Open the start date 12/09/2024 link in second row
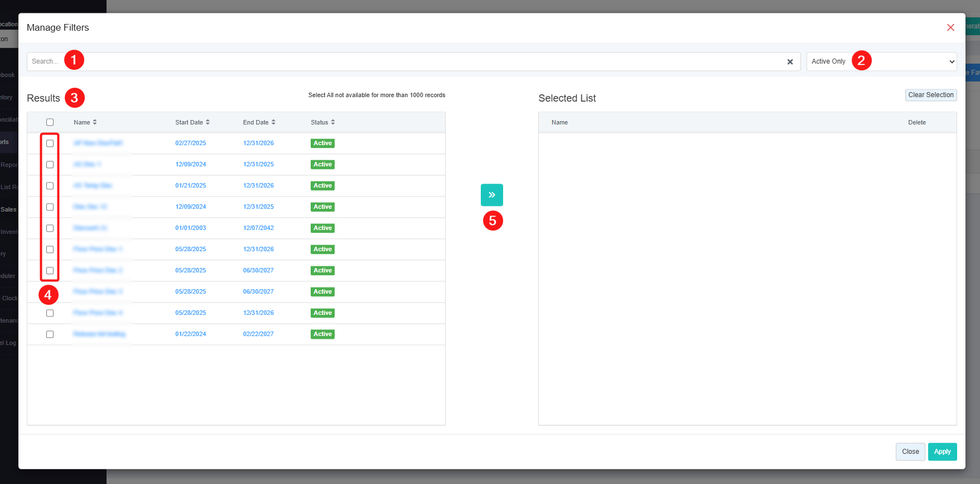Viewport: 980px width, 484px height. [191, 165]
